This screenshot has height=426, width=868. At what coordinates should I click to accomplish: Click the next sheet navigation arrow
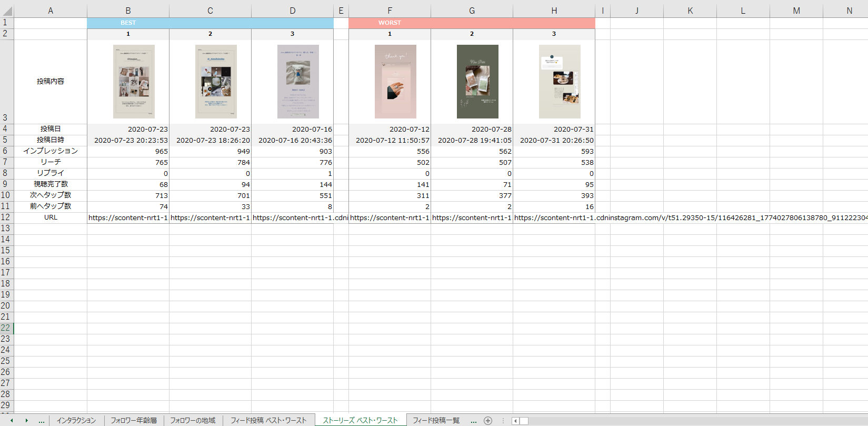(26, 420)
